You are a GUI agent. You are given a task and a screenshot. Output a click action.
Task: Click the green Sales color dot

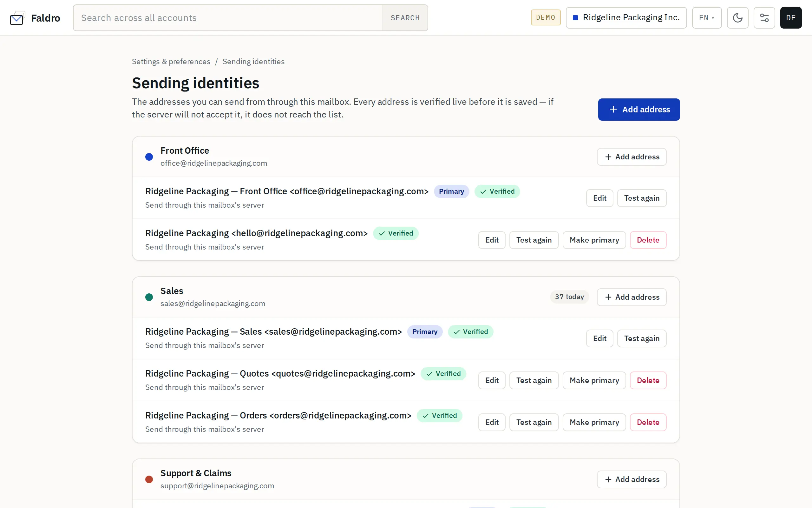coord(149,297)
